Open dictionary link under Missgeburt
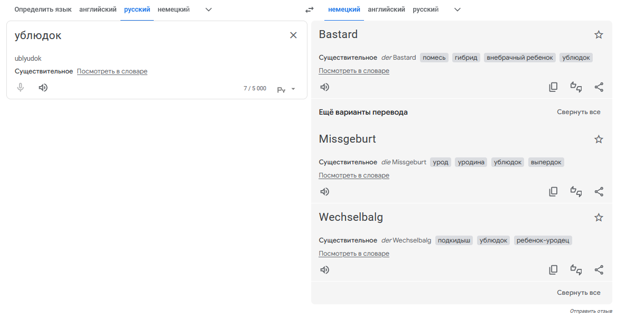The image size is (644, 327). (x=354, y=175)
